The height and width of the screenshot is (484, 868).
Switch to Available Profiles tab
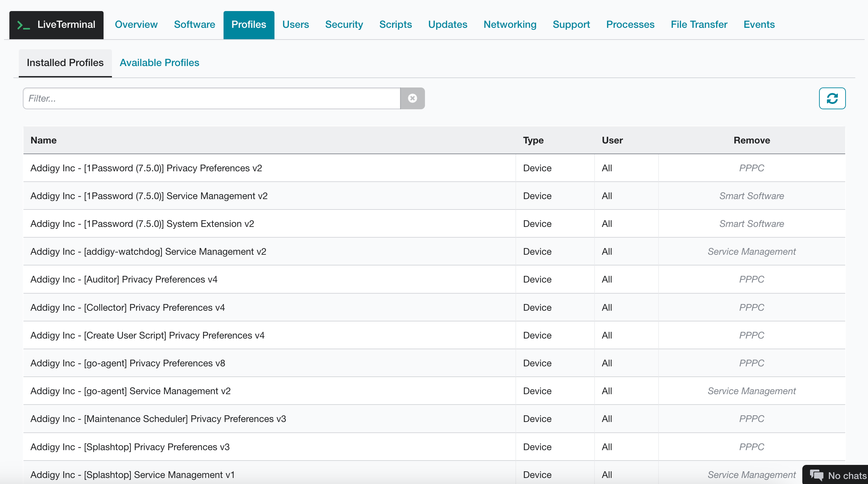[160, 63]
